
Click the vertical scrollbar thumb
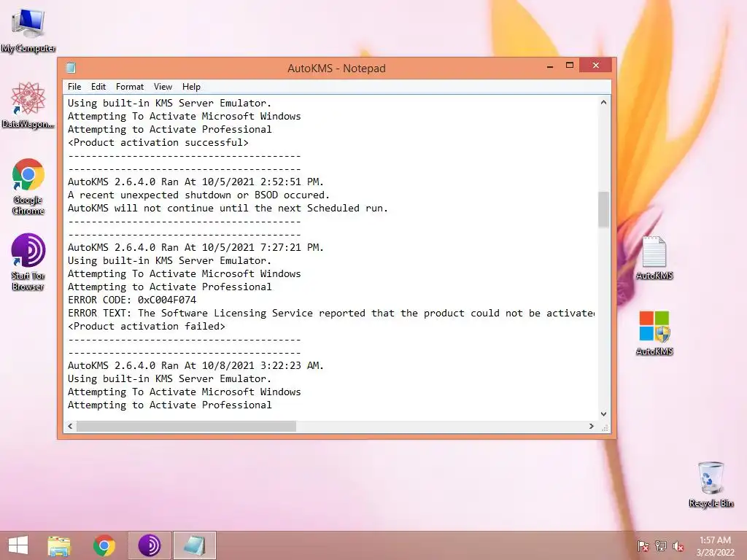coord(603,209)
